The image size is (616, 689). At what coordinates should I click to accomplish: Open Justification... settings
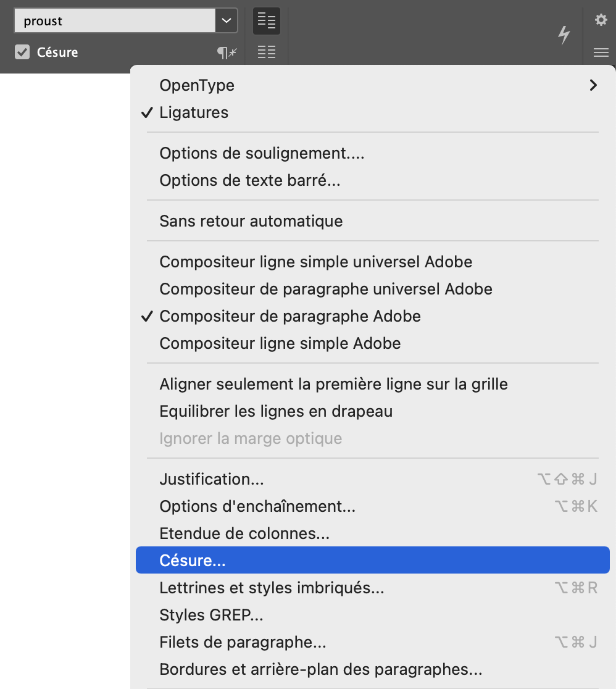tap(212, 479)
